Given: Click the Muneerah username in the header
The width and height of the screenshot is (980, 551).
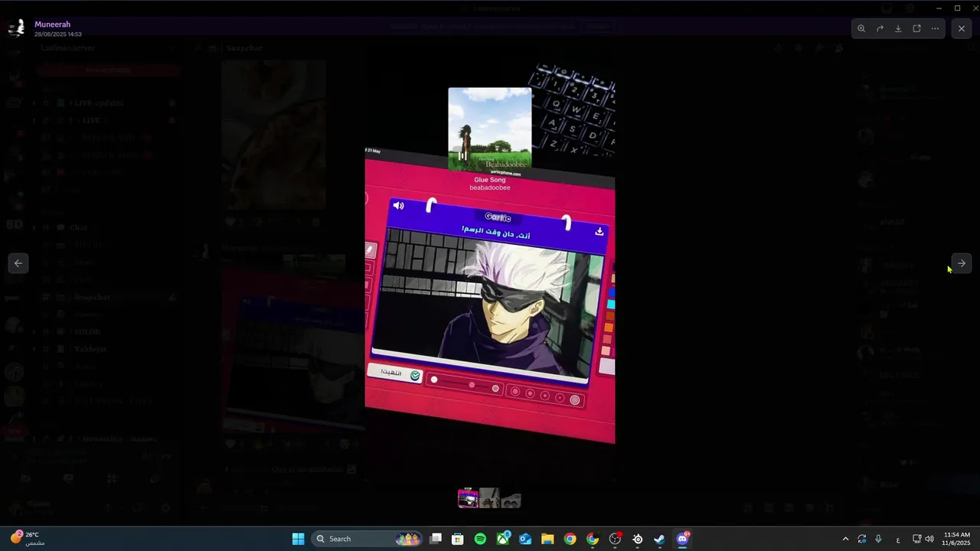Looking at the screenshot, I should [x=52, y=24].
